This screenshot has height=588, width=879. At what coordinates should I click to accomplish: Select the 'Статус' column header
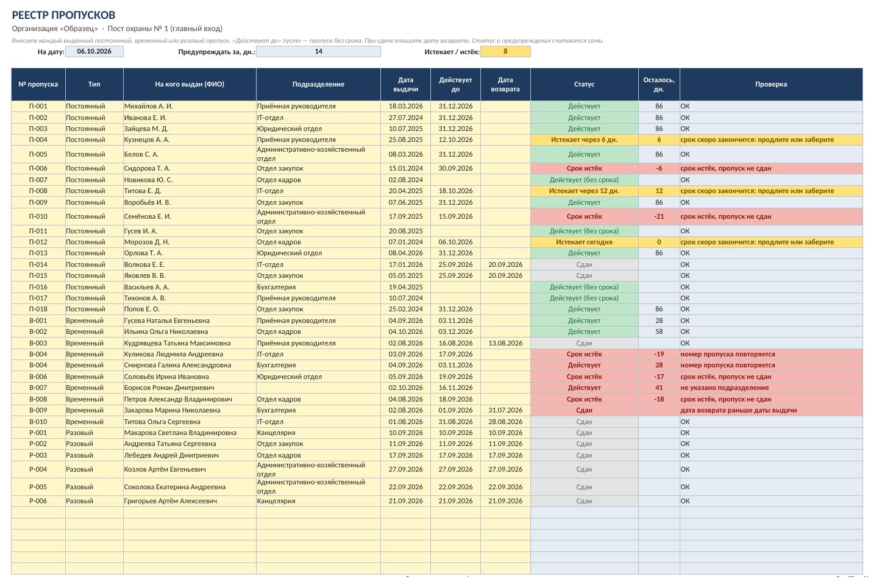584,85
